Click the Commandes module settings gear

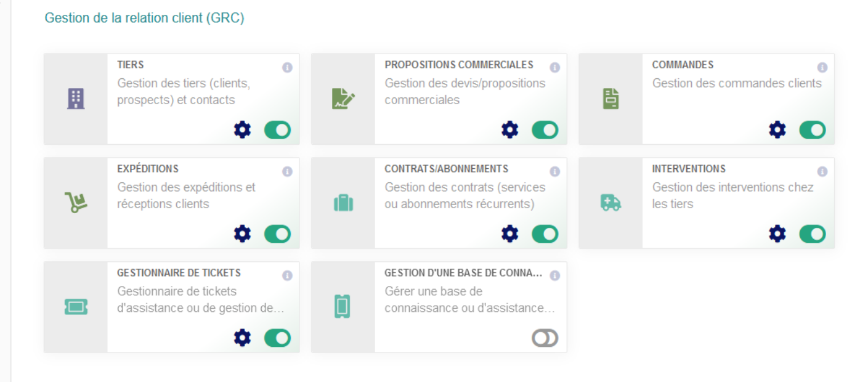[x=777, y=130]
